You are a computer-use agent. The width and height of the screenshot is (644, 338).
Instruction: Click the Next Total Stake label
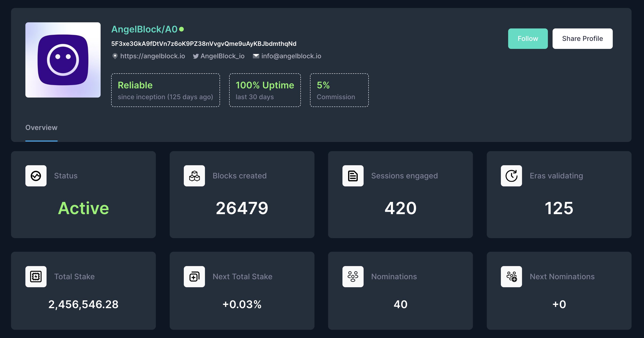(243, 276)
